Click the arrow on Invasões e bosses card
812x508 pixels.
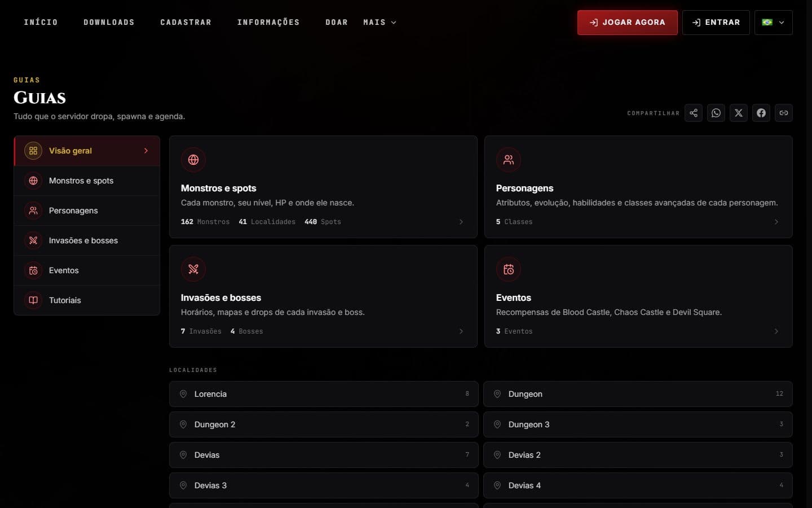click(461, 331)
